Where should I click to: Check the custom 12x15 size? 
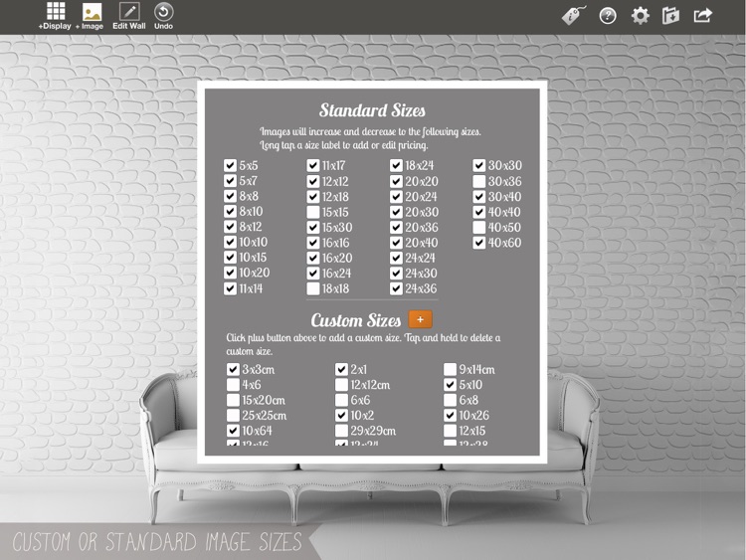(x=450, y=431)
